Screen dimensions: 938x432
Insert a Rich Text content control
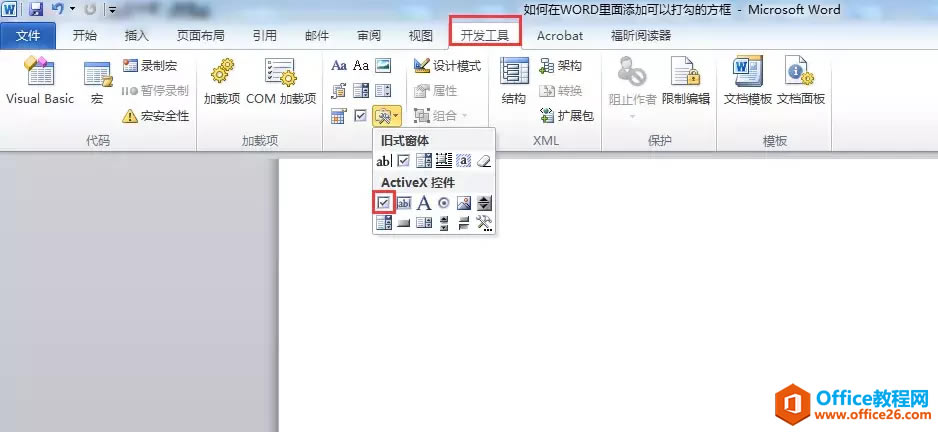coord(339,65)
